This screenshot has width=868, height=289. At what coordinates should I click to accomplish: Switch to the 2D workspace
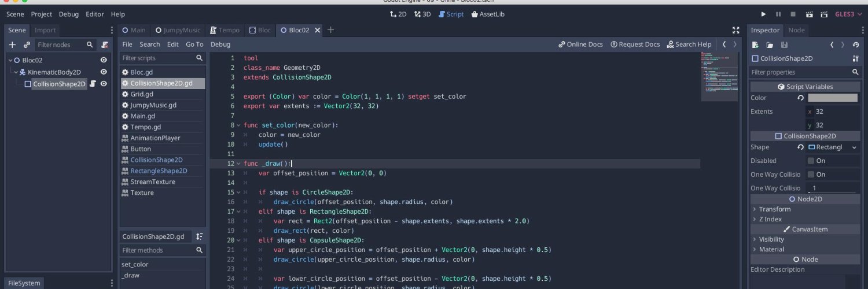(398, 14)
